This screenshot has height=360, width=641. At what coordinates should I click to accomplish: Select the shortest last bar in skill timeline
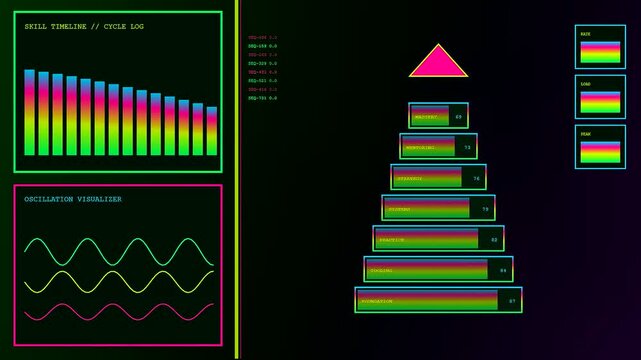[212, 131]
